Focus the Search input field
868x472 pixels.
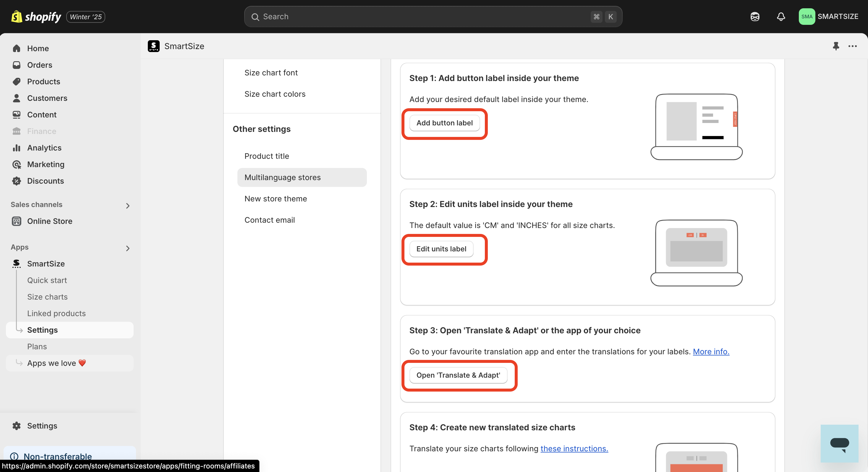tap(433, 17)
